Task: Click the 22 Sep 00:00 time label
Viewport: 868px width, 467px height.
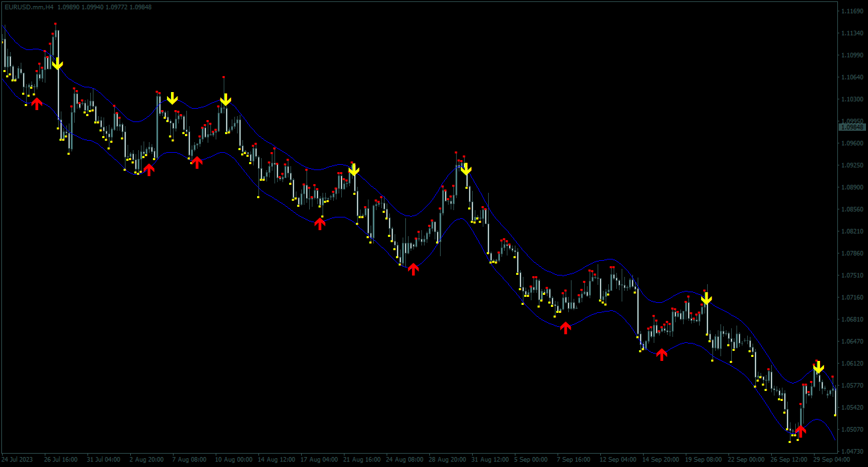Action: tap(746, 460)
